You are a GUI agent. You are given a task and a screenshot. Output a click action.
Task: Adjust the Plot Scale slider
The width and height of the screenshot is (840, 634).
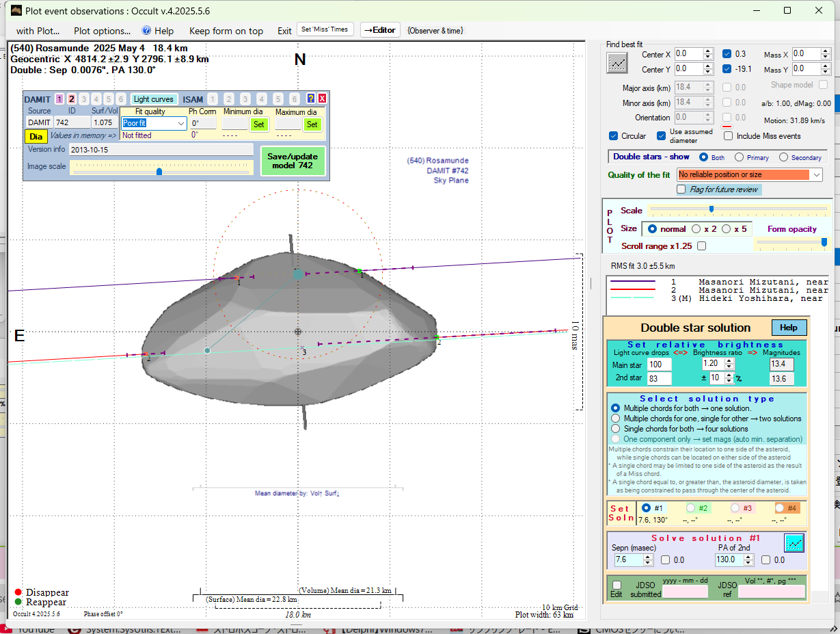(x=712, y=209)
